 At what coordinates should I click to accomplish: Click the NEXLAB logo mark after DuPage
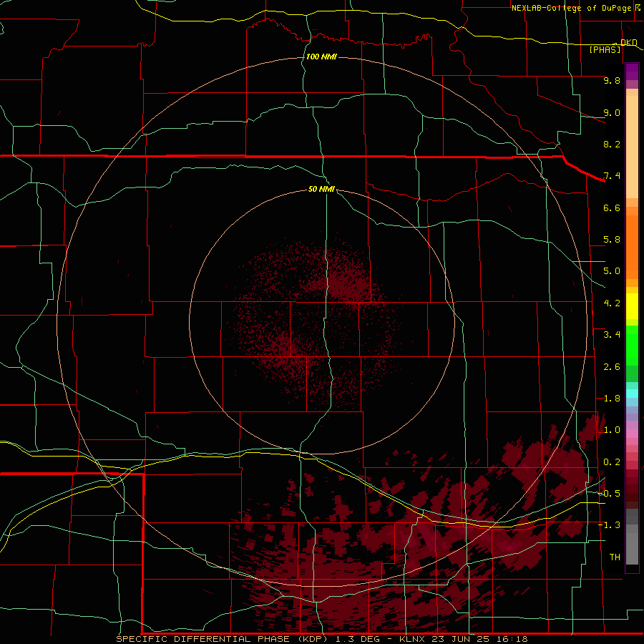click(638, 7)
